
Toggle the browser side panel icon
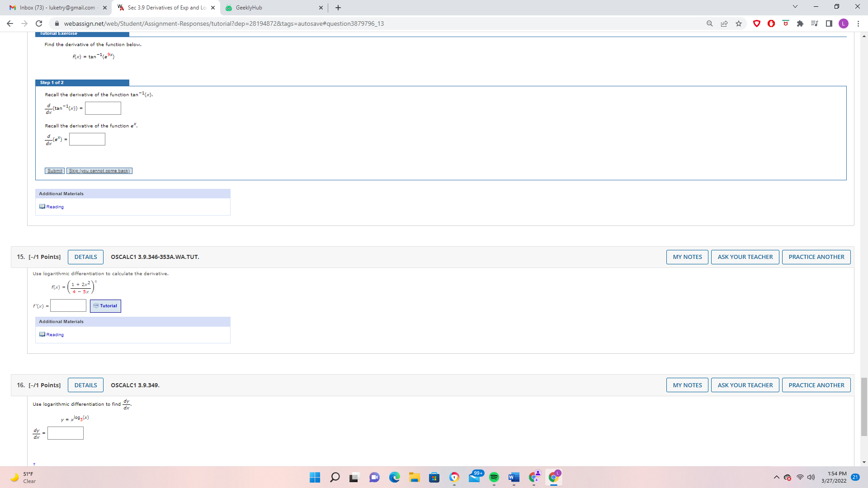[829, 23]
